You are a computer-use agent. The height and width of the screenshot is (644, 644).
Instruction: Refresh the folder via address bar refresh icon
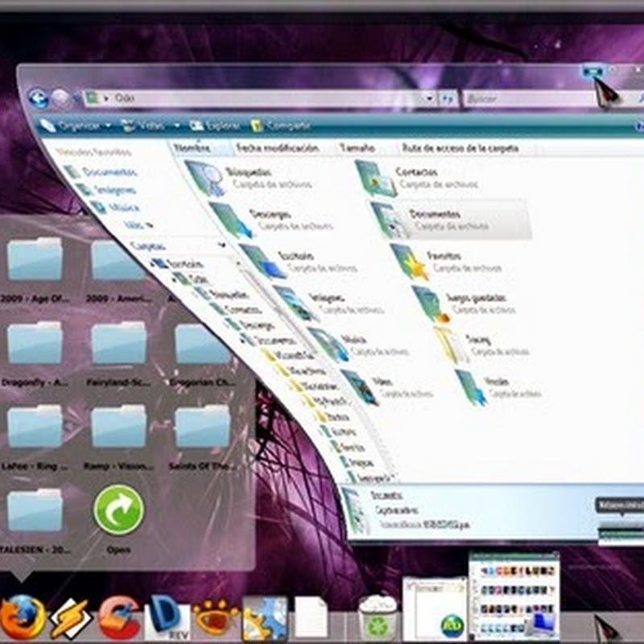pos(447,98)
